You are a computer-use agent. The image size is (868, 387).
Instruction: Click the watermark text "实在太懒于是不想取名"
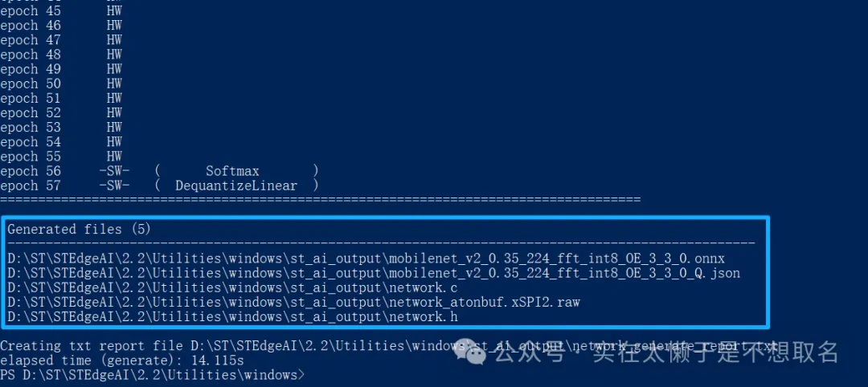[x=715, y=352]
